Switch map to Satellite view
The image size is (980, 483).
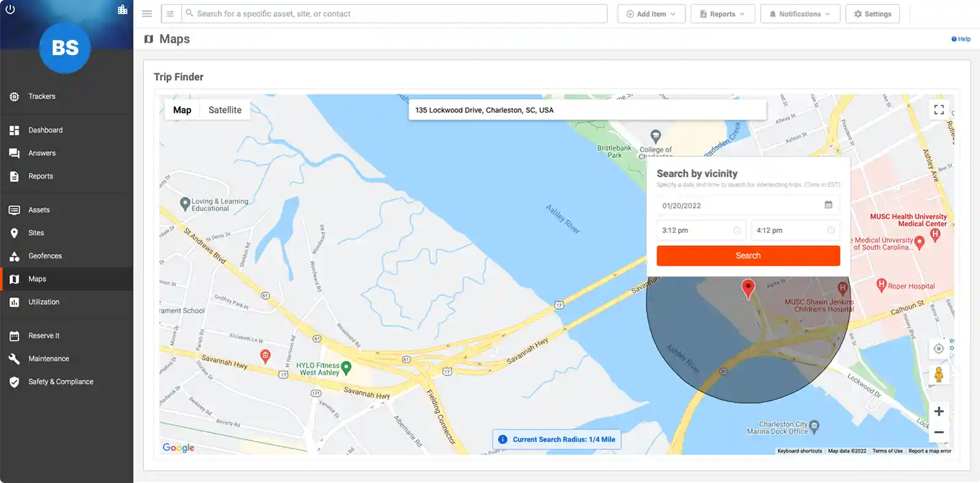coord(225,110)
